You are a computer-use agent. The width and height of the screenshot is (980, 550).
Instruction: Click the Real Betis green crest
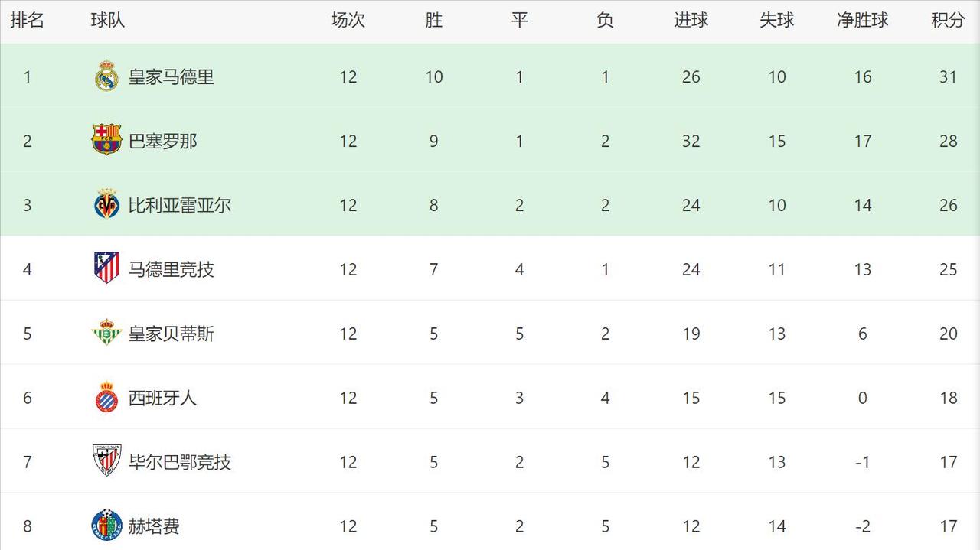pyautogui.click(x=106, y=333)
